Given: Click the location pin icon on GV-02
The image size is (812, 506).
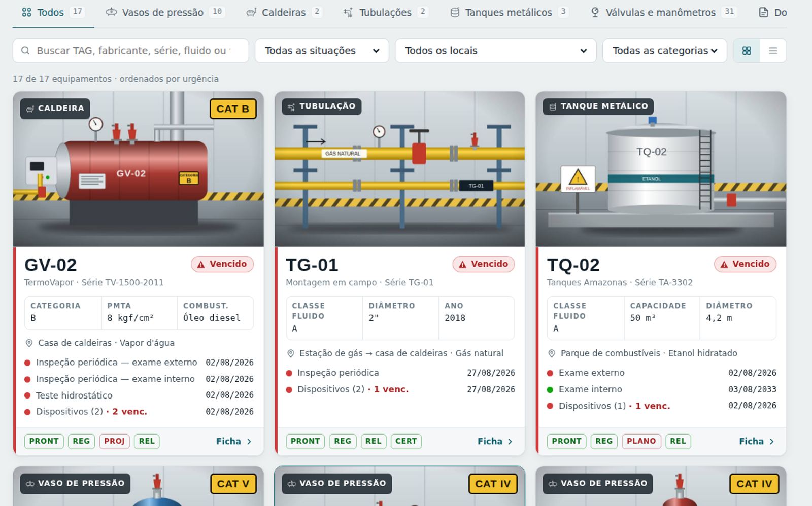Looking at the screenshot, I should point(29,343).
